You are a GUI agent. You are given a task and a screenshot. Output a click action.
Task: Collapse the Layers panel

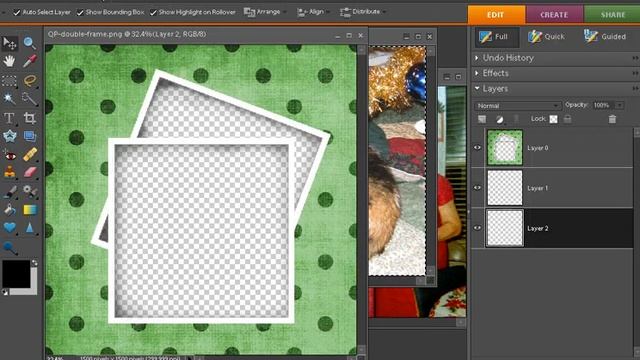click(x=477, y=88)
